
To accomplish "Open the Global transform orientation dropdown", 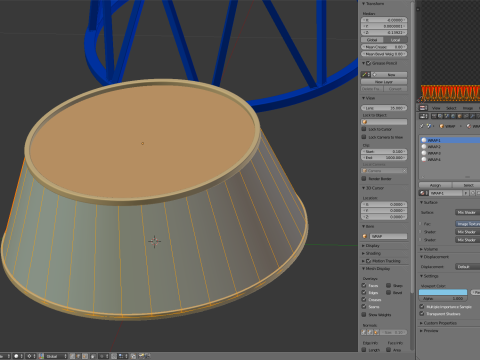I will tap(56, 356).
